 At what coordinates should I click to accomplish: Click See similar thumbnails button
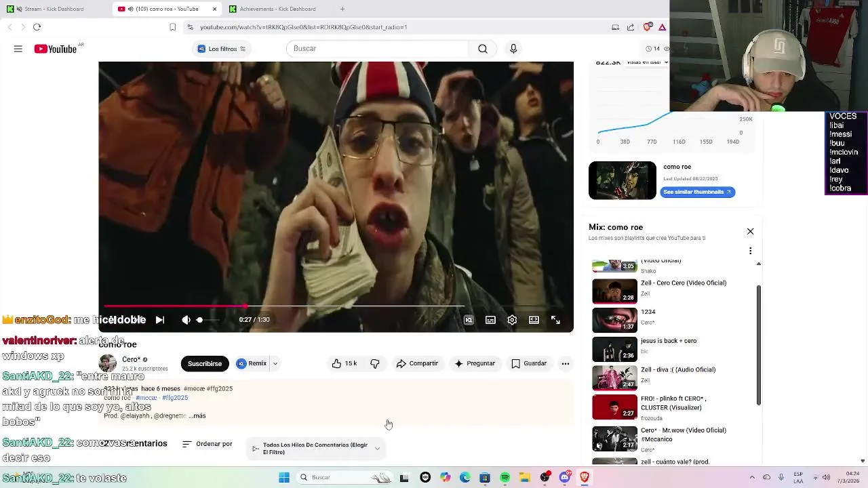[x=697, y=192]
